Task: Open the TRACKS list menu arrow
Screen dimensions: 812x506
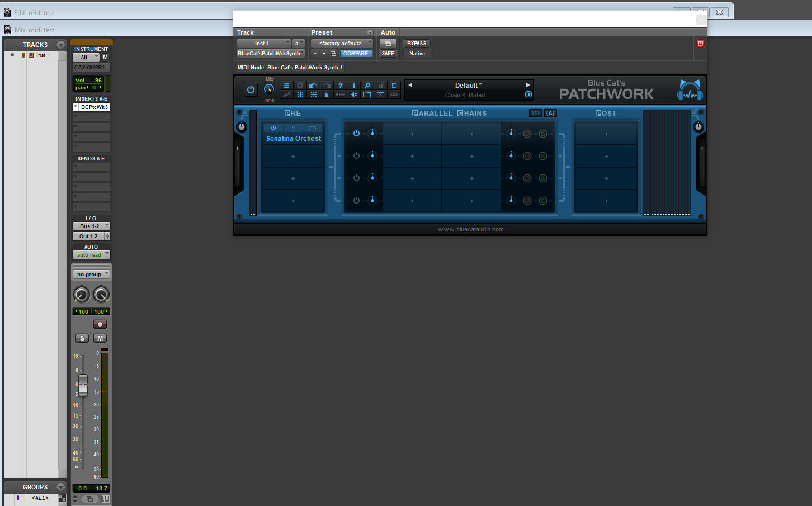Action: tap(61, 45)
